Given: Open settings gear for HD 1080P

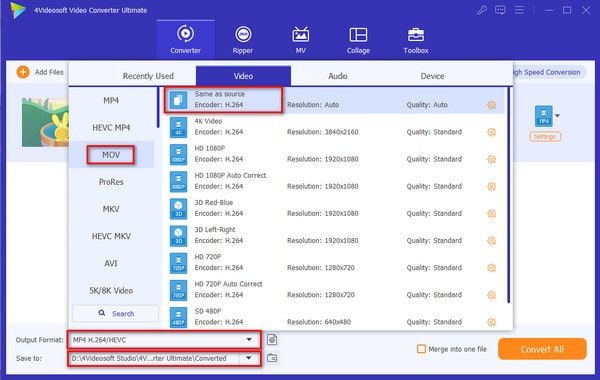Looking at the screenshot, I should 492,159.
